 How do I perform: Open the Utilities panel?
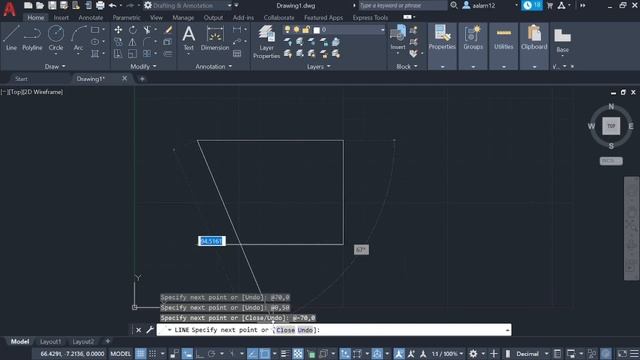504,38
